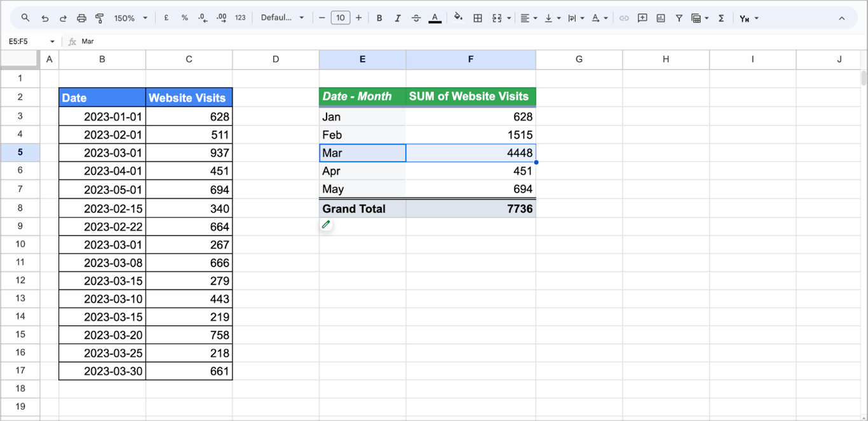The height and width of the screenshot is (421, 868).
Task: Create a filter with funnel icon
Action: [679, 18]
